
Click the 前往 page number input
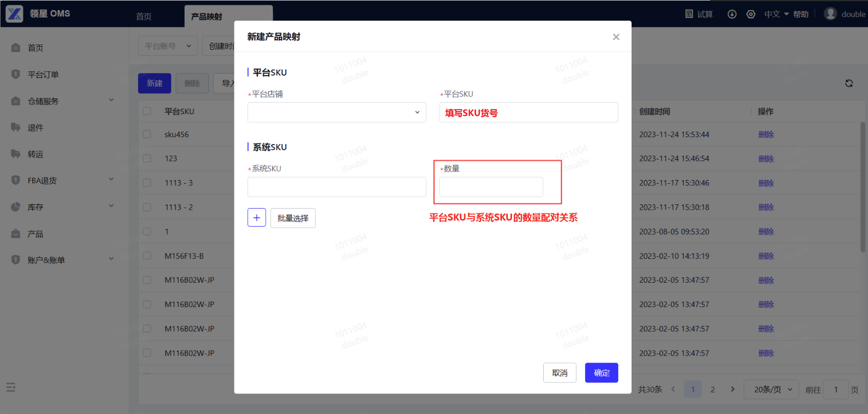point(836,389)
